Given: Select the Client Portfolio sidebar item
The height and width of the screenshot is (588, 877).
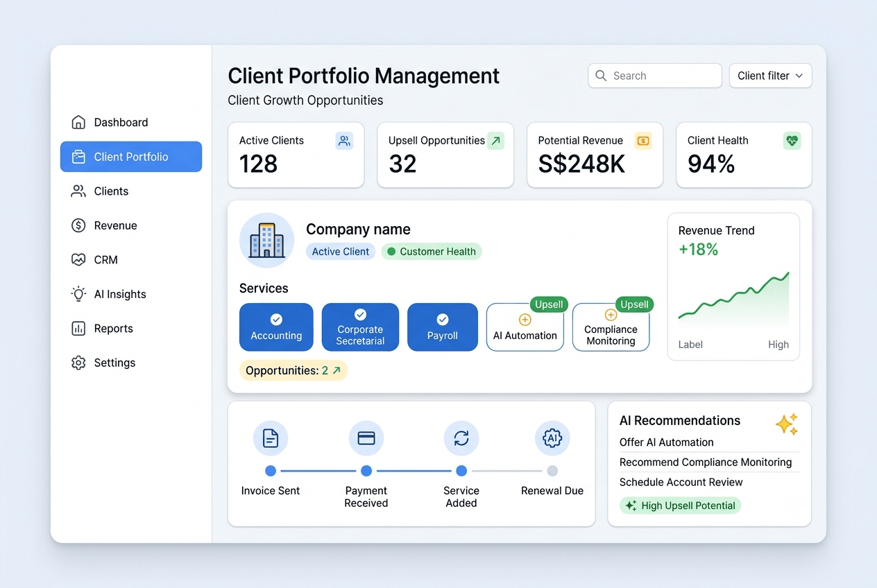Looking at the screenshot, I should (131, 157).
